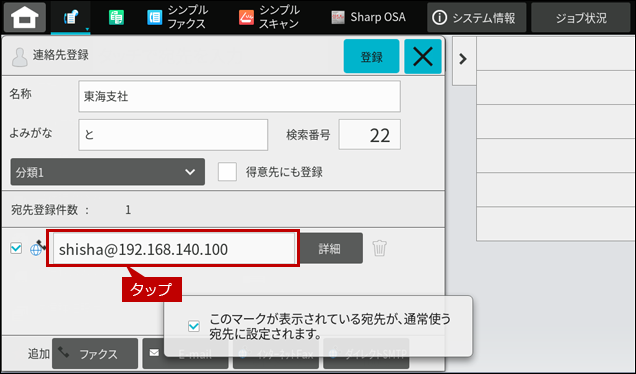Open the green copy mode icon

pyautogui.click(x=116, y=18)
